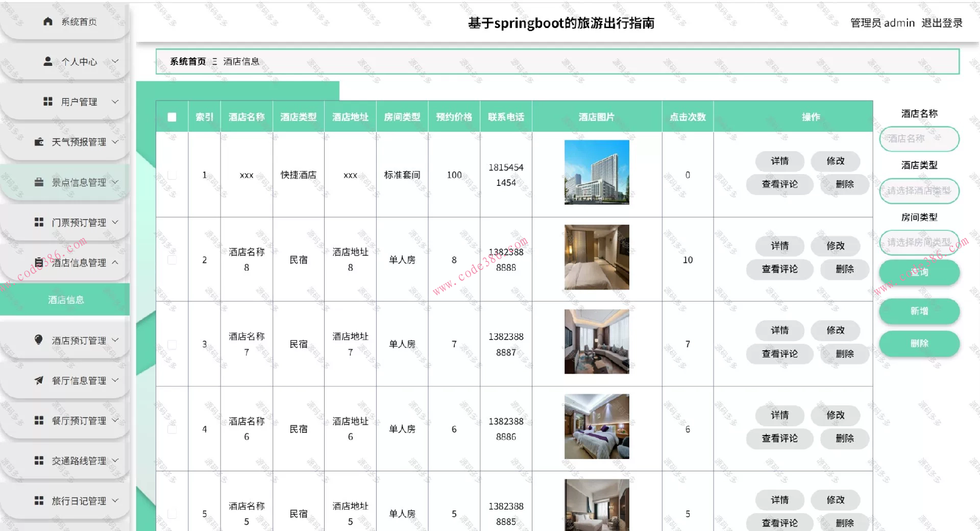Check the checkbox for 酒店名称8 row
Screen dimensions: 980x531
172,260
